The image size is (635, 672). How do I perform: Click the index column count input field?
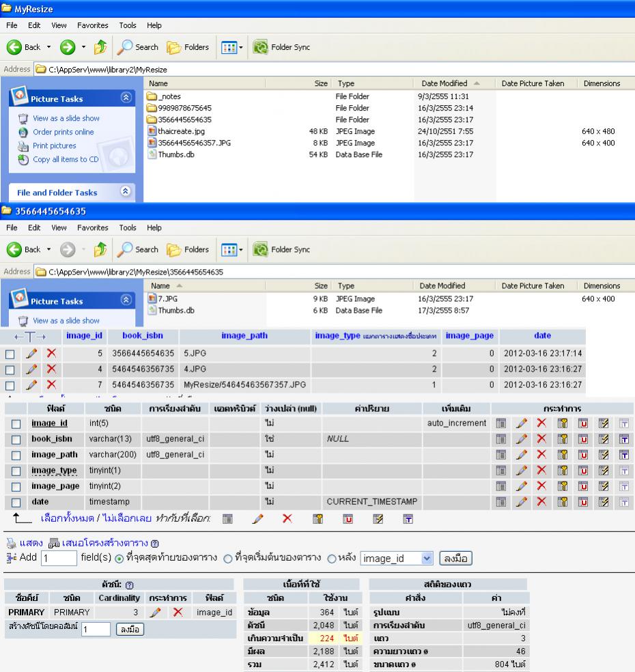click(95, 628)
